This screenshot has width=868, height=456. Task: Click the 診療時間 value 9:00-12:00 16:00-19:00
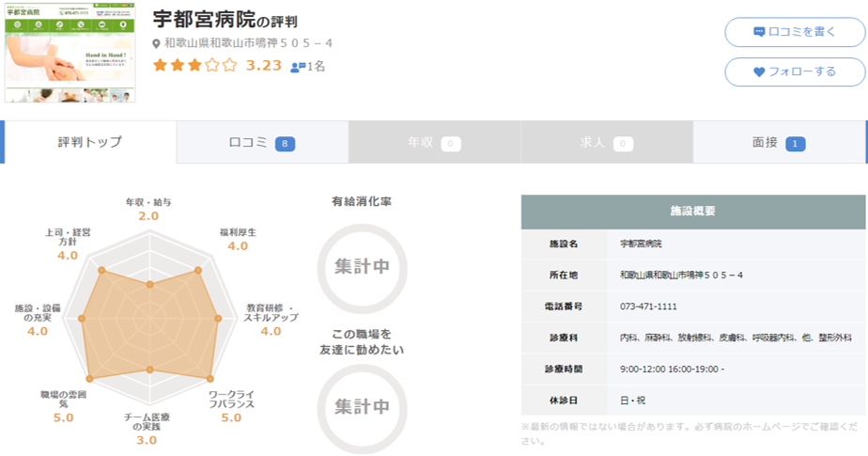point(672,369)
